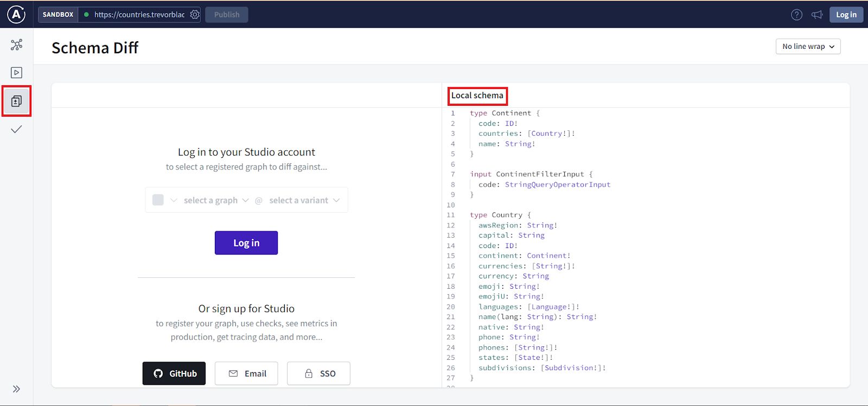Open the No line wrap dropdown
The width and height of the screenshot is (868, 406).
(x=808, y=47)
